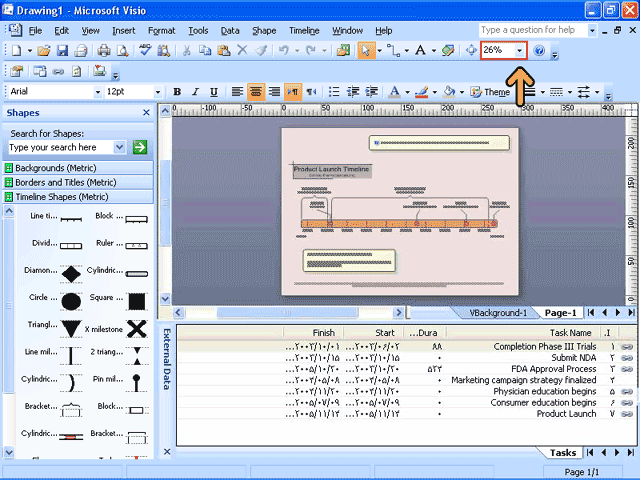Click the Print icon in the toolbar
640x480 pixels.
pyautogui.click(x=103, y=50)
